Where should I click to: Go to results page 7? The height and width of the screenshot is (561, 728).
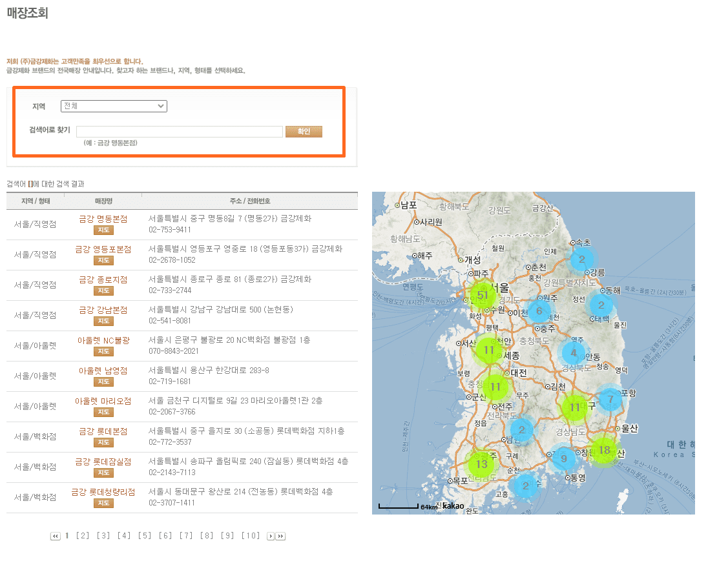[x=186, y=536]
